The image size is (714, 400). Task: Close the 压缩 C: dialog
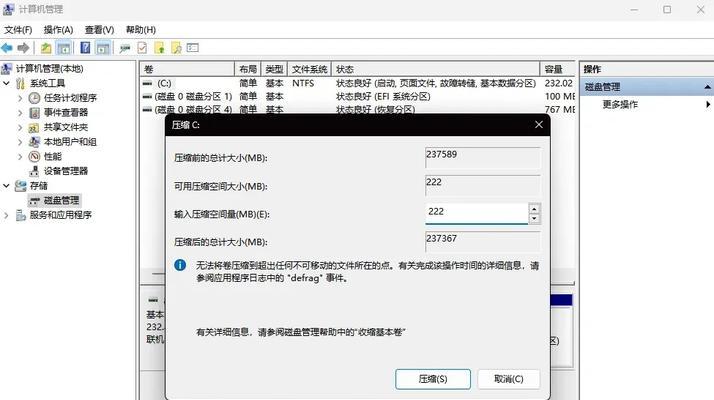point(539,125)
